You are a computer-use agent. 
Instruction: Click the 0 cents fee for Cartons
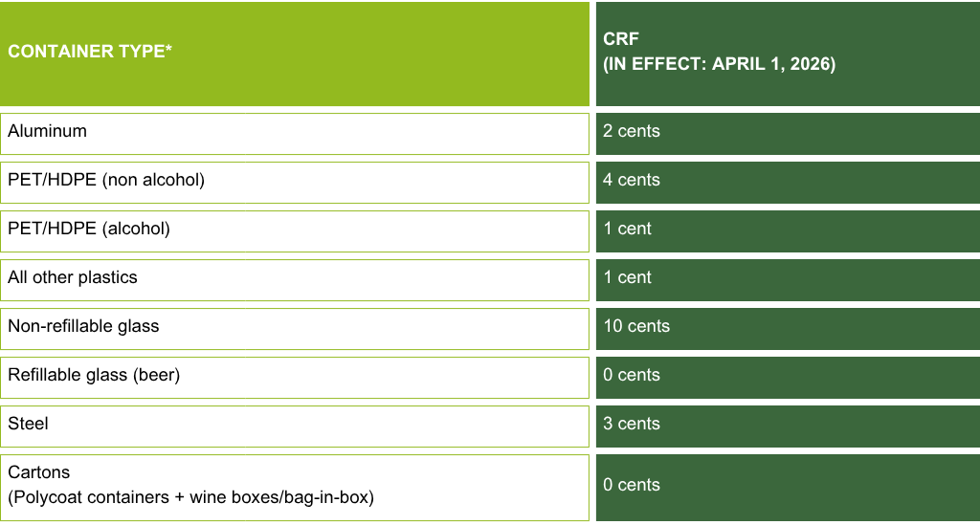[x=632, y=486]
